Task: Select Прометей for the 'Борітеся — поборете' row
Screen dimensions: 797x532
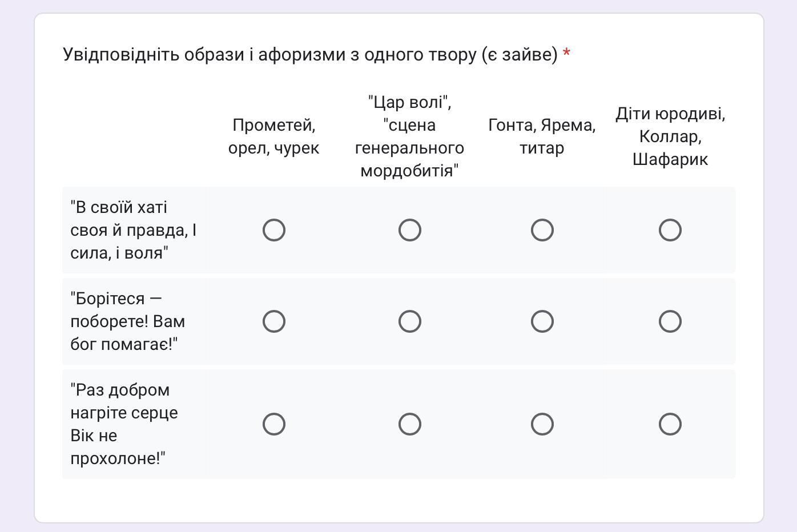Action: 274,321
